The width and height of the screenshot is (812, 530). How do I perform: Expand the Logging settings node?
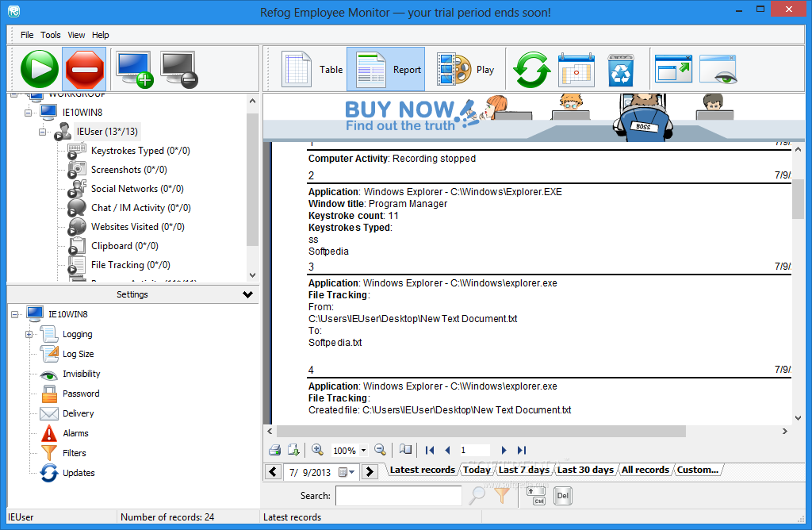[x=29, y=334]
